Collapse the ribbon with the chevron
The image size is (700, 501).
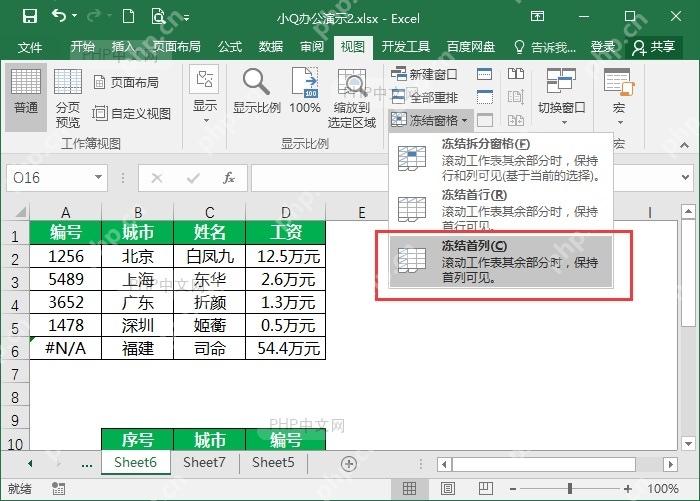click(x=684, y=146)
